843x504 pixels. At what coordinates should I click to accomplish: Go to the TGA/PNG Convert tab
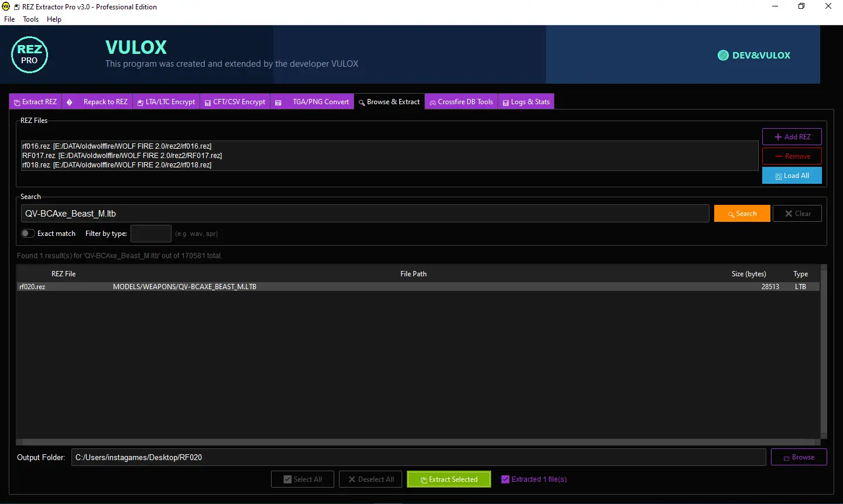(312, 102)
